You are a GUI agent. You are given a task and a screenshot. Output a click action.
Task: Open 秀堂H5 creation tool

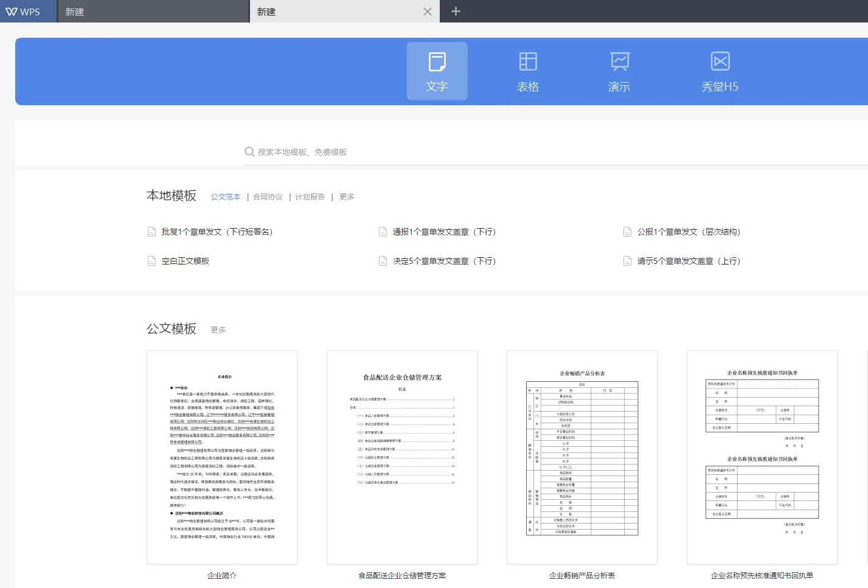coord(720,71)
